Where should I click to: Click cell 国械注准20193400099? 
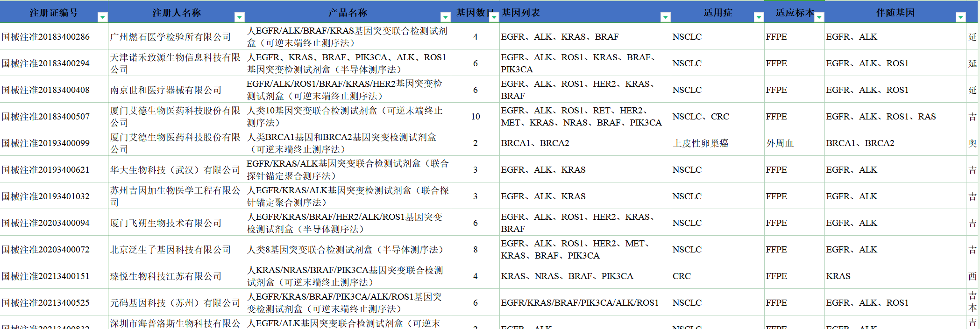[54, 143]
